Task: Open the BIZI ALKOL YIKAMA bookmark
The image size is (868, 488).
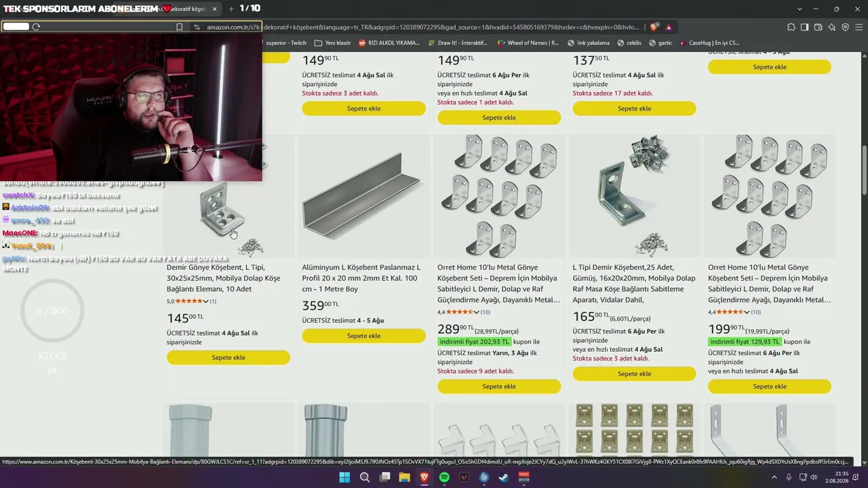Action: (389, 43)
